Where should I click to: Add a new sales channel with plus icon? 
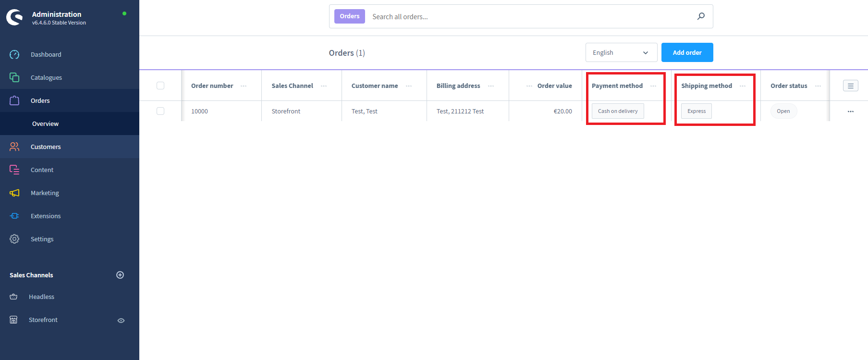pyautogui.click(x=120, y=275)
